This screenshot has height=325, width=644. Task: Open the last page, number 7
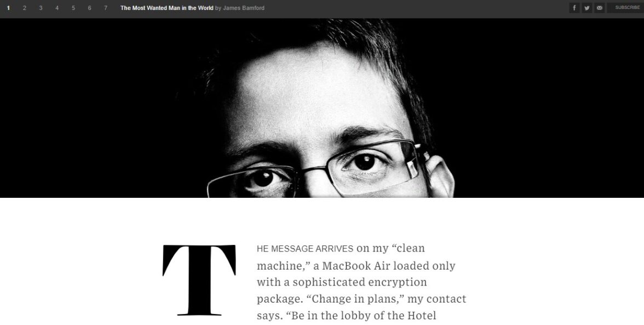coord(106,8)
